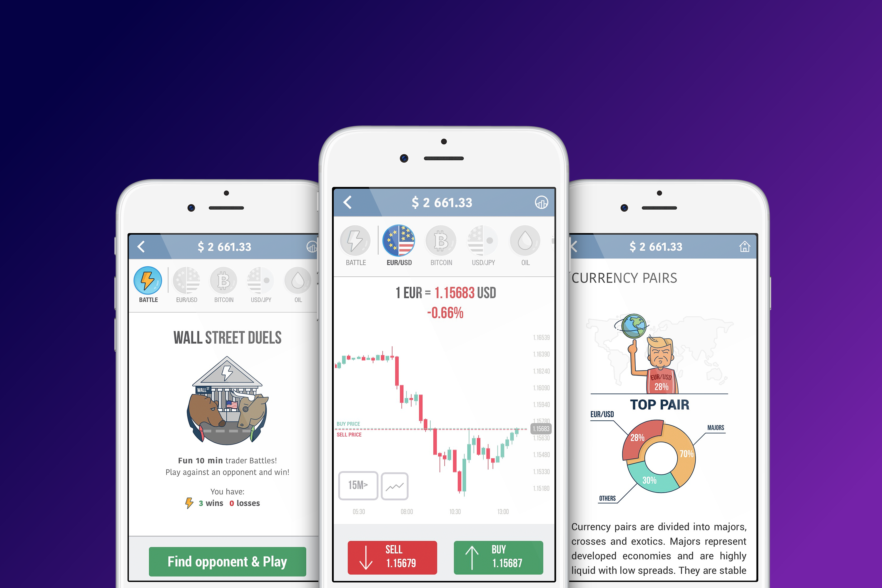The height and width of the screenshot is (588, 882).
Task: Toggle the candlestick chart display
Action: click(395, 486)
